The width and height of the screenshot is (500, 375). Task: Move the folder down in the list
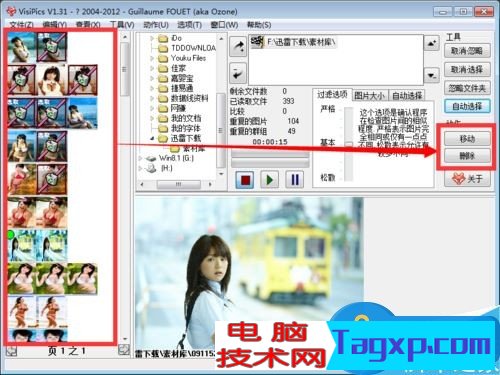point(432,76)
